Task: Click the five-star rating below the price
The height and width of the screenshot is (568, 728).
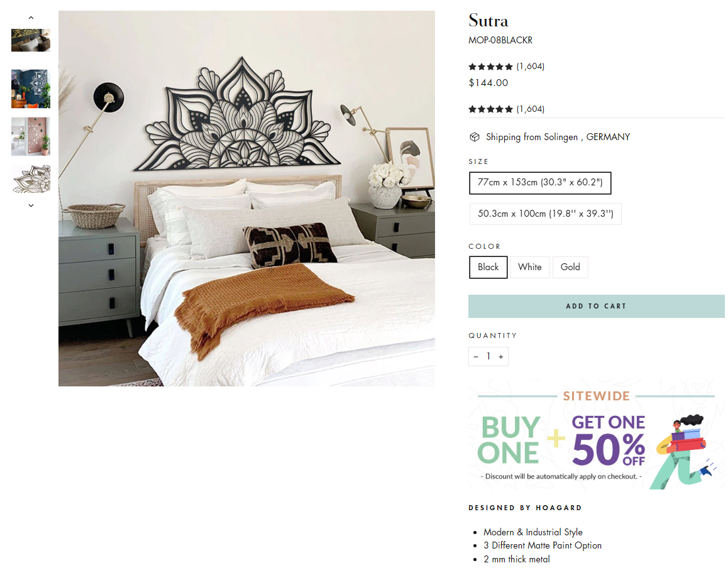Action: tap(490, 109)
